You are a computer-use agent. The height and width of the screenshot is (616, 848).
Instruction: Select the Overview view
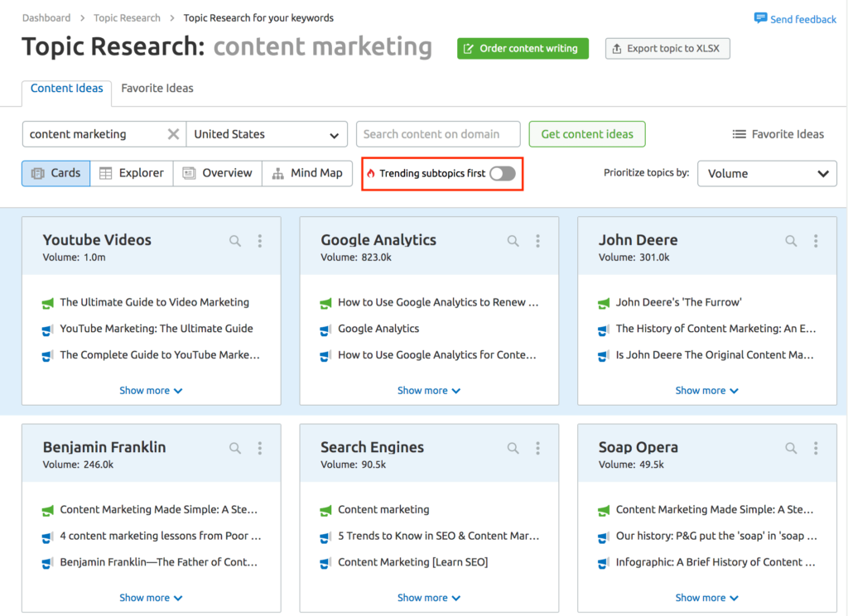tap(218, 173)
